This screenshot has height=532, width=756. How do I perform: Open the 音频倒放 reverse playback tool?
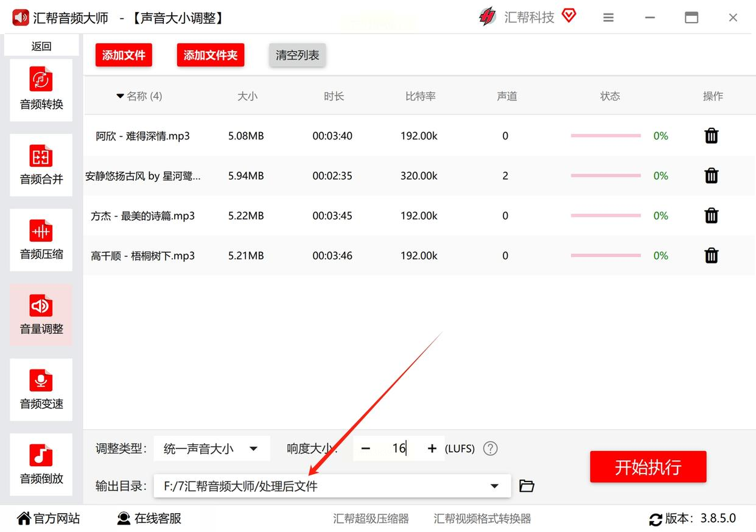[41, 464]
